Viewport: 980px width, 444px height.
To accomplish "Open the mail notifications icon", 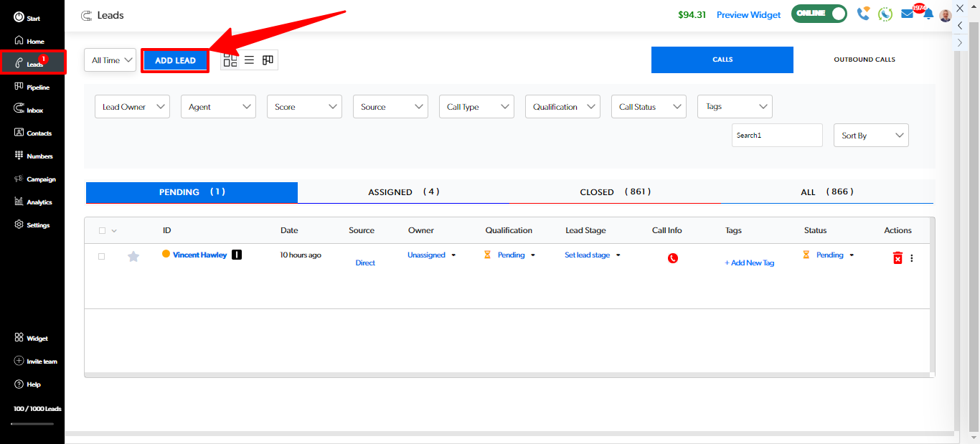I will point(908,14).
